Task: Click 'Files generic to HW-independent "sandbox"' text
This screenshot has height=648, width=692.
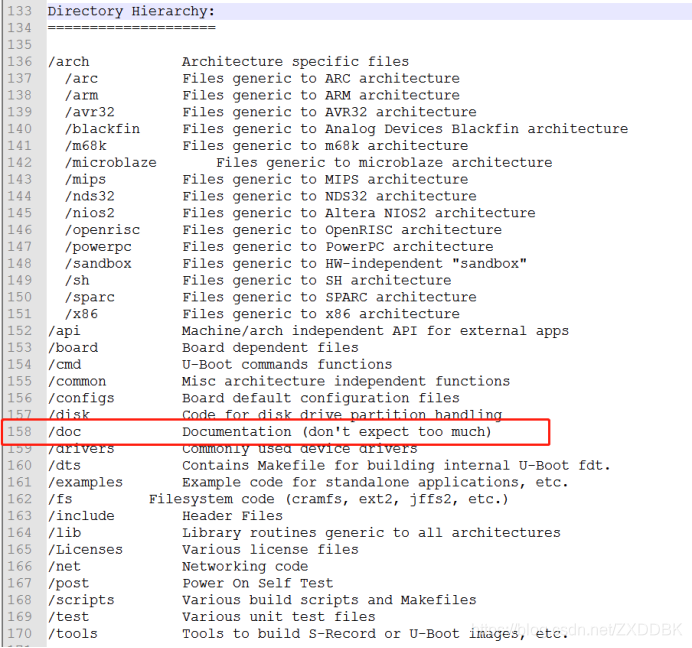Action: [x=354, y=263]
